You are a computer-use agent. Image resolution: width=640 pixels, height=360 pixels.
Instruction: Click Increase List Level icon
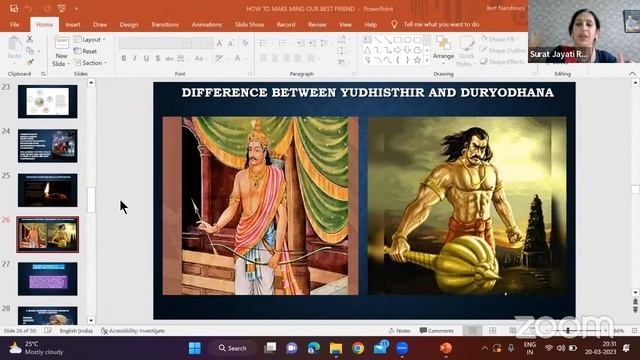pyautogui.click(x=312, y=43)
